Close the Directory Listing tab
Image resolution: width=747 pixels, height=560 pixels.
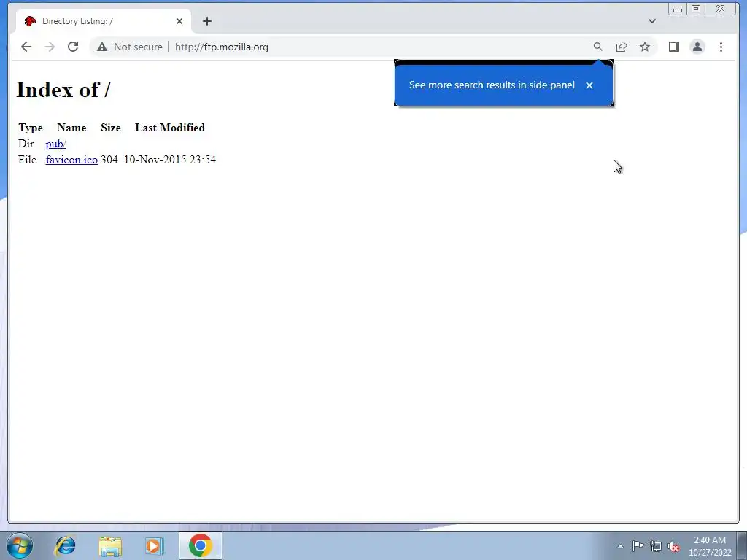pos(179,21)
